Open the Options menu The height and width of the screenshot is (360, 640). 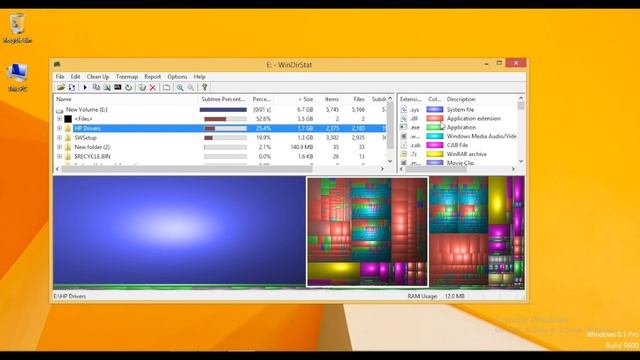click(177, 77)
